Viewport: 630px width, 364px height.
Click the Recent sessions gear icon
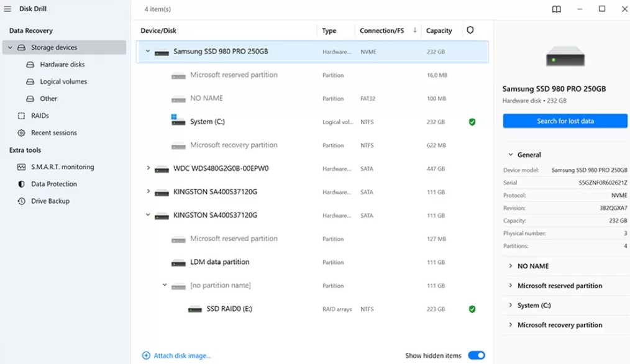(22, 133)
